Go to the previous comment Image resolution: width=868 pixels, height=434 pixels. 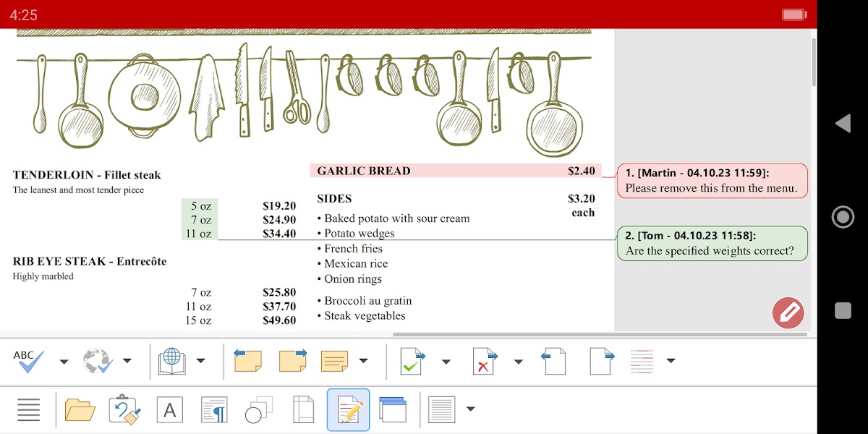click(247, 360)
